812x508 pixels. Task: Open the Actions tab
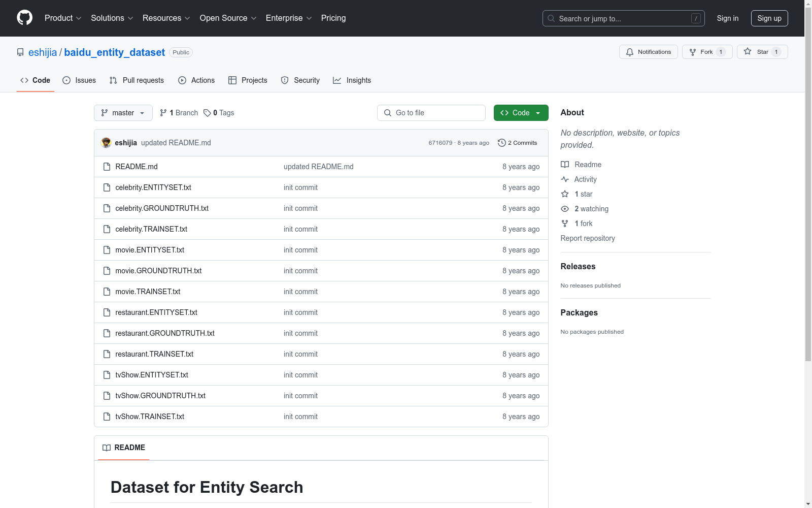click(x=196, y=80)
